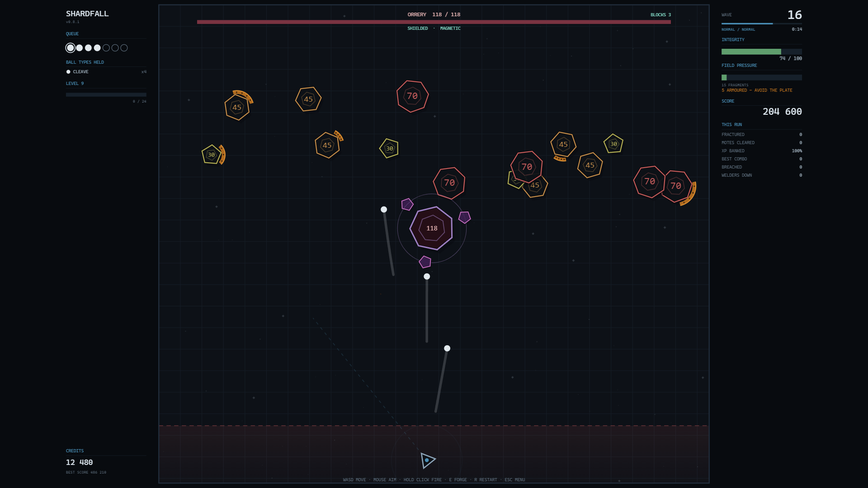Click the CLEAVE ball type label
This screenshot has height=488, width=868.
tap(81, 72)
